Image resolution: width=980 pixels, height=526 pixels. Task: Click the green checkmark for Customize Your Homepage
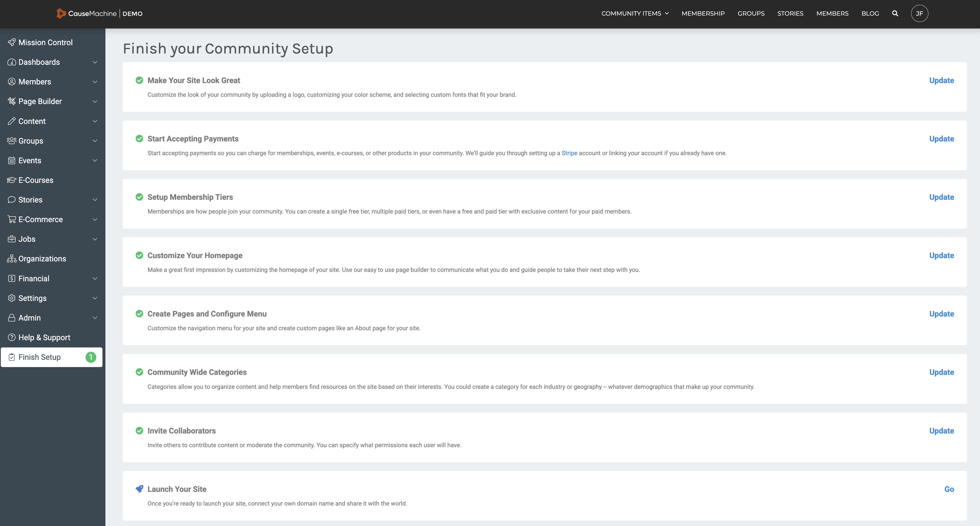coord(140,255)
